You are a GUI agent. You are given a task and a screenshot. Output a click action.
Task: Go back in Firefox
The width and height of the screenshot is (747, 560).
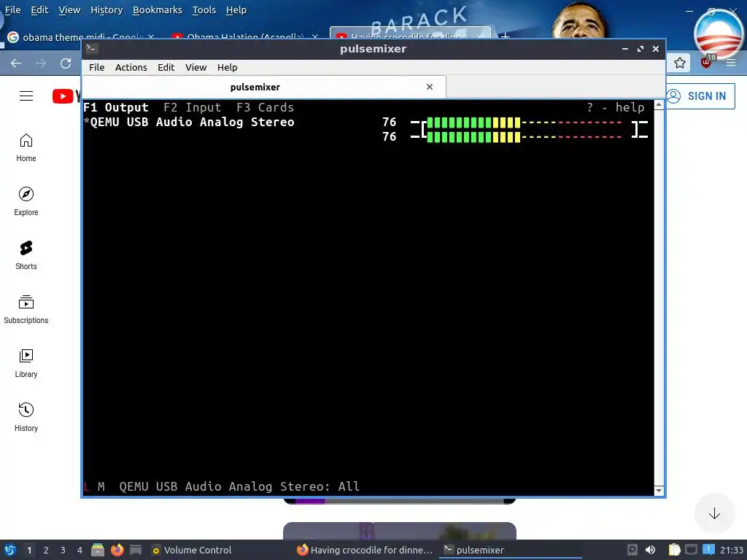pyautogui.click(x=16, y=63)
